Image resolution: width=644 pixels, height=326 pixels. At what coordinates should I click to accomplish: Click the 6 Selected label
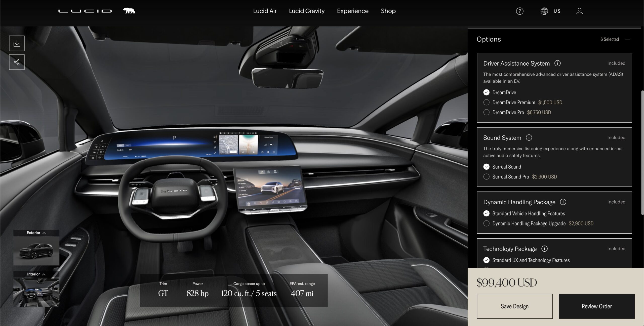click(610, 39)
